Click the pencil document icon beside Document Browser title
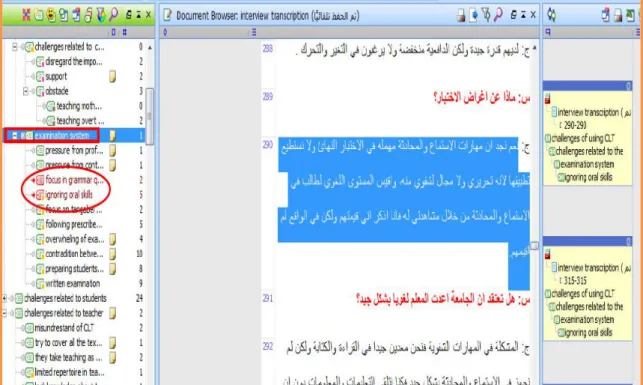Image resolution: width=643 pixels, height=385 pixels. click(x=167, y=15)
